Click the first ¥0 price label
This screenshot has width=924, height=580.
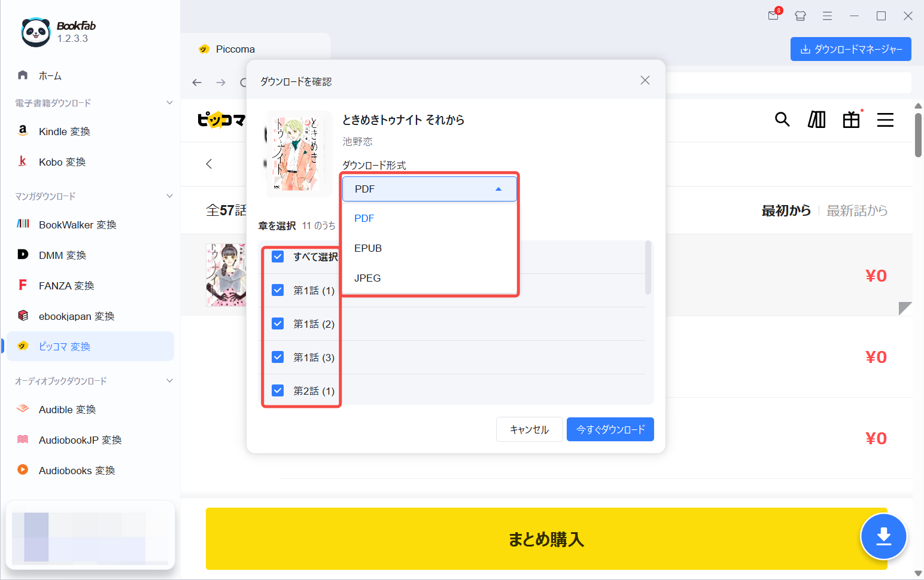[876, 276]
